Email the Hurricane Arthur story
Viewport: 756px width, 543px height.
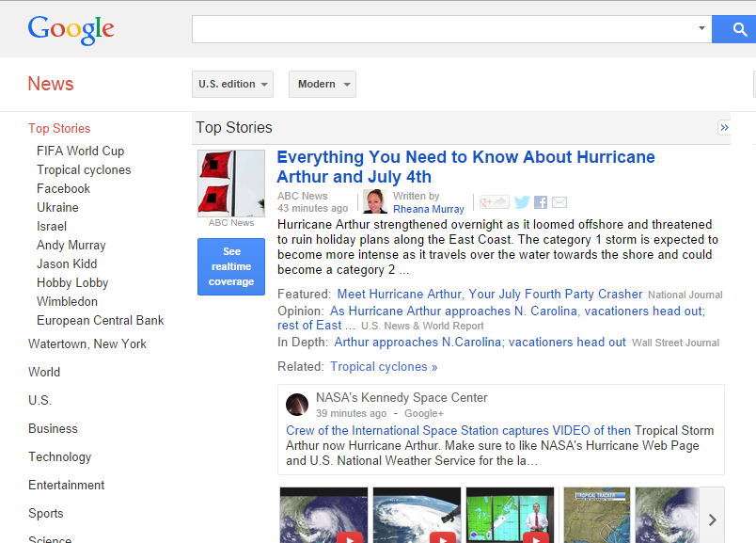559,202
